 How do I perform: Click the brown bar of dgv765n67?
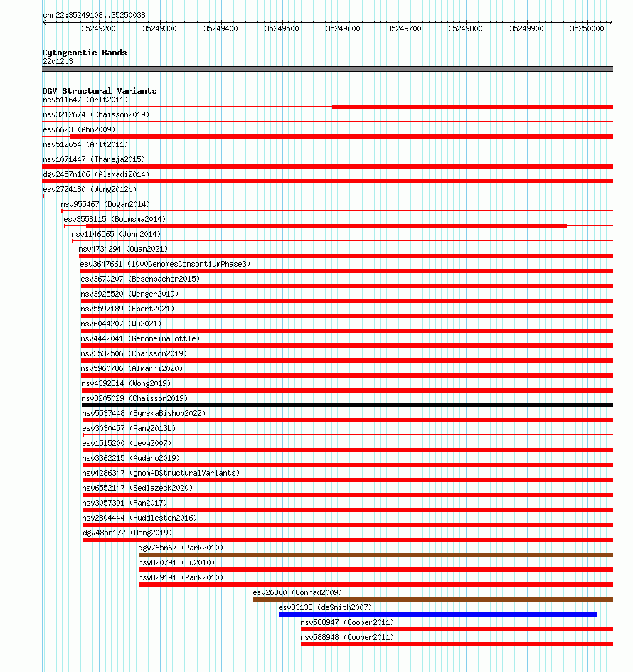tap(376, 555)
